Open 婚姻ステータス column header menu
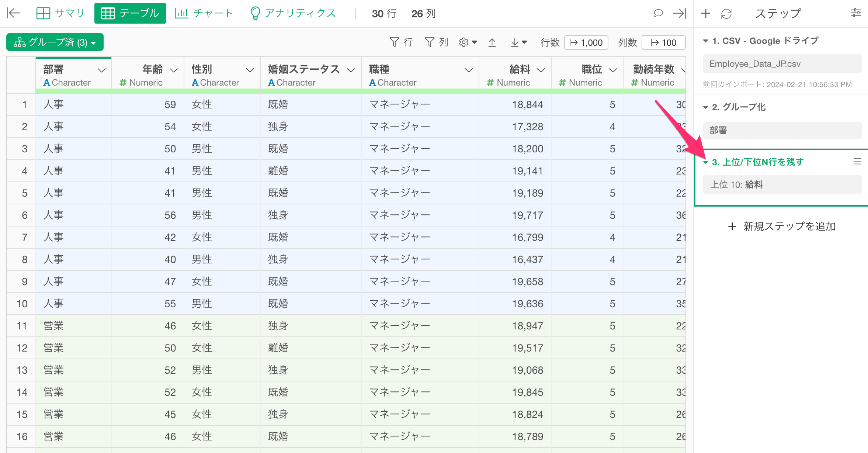 point(351,70)
